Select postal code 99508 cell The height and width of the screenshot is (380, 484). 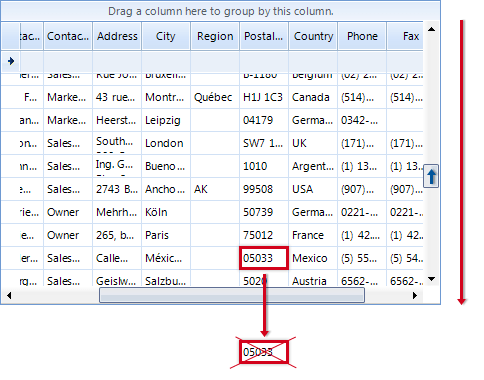tap(264, 189)
